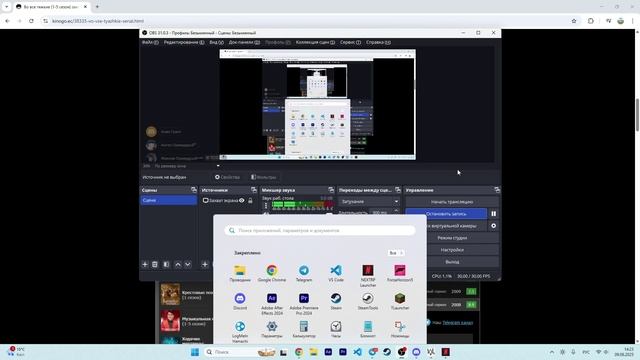Image resolution: width=640 pixels, height=360 pixels.
Task: Move scene up with the up arrow
Action: coord(178,264)
